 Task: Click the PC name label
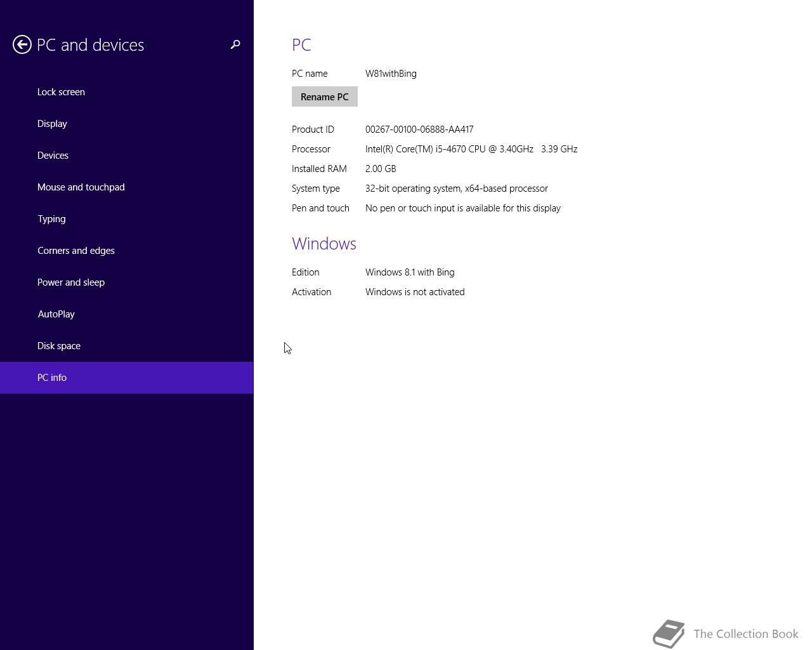coord(310,74)
